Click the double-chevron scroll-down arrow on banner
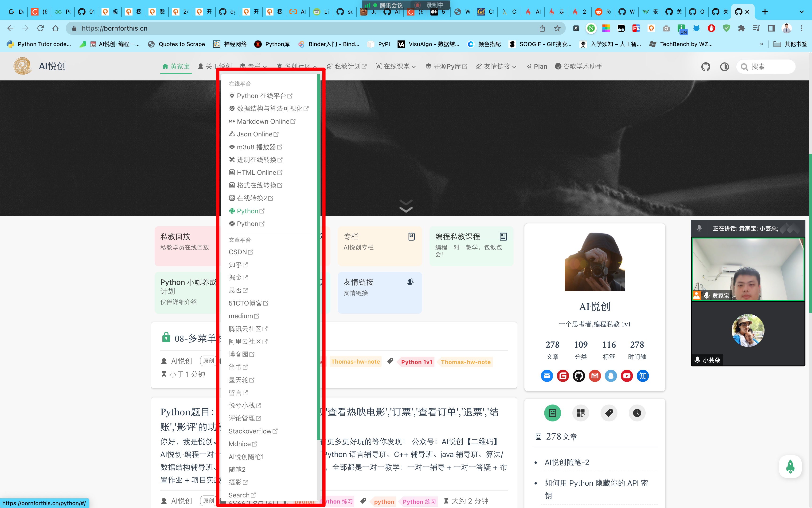Screen dimensions: 812x508 [x=406, y=206]
